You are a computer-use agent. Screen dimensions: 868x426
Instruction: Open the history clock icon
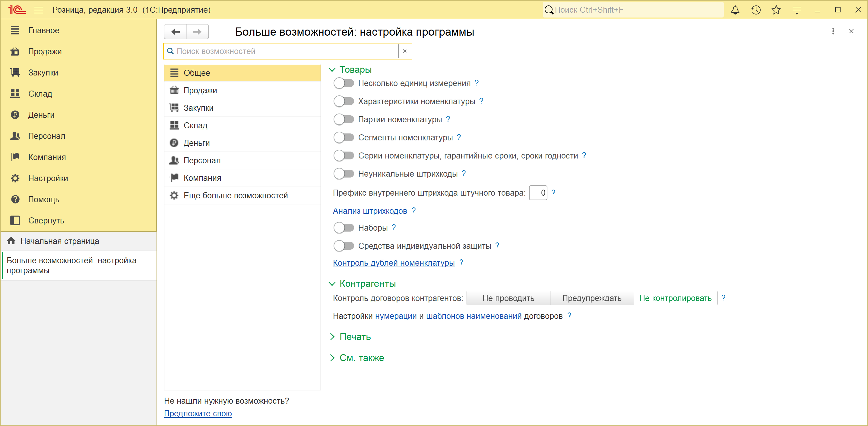coord(756,10)
